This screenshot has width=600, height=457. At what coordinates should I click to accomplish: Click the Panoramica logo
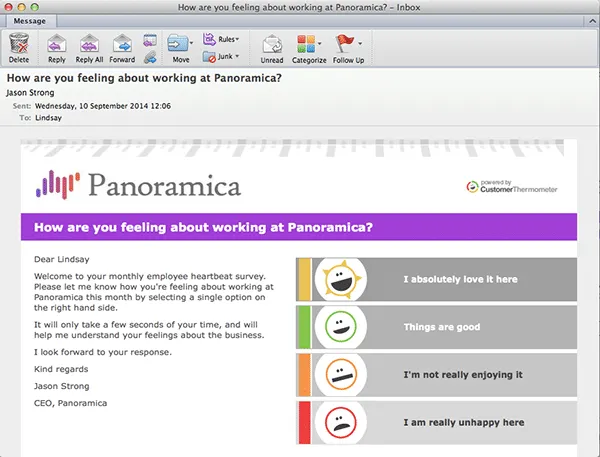point(138,185)
